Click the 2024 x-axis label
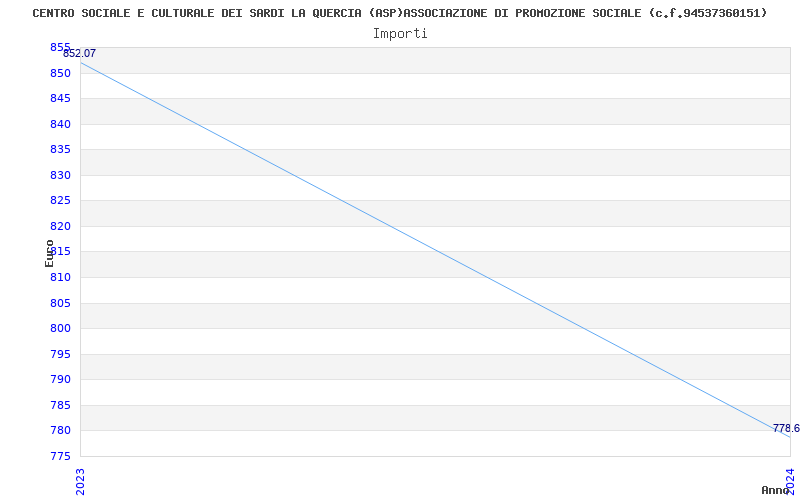Image resolution: width=800 pixels, height=500 pixels. click(790, 481)
